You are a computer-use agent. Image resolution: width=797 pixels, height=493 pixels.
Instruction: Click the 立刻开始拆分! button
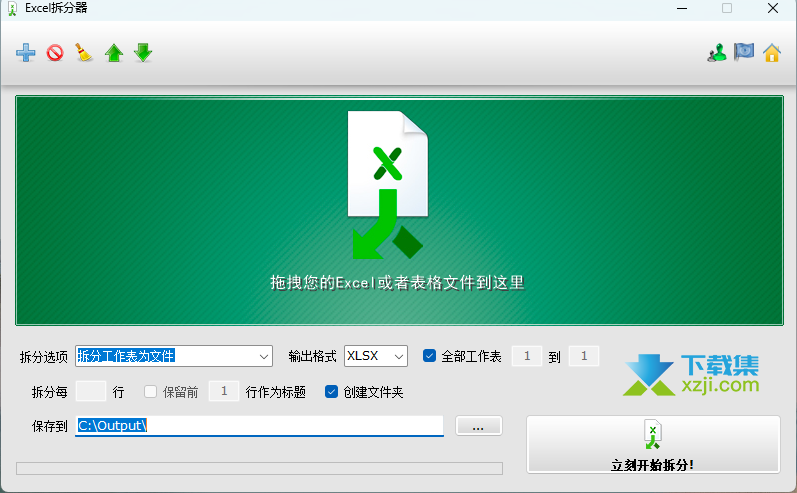[653, 445]
